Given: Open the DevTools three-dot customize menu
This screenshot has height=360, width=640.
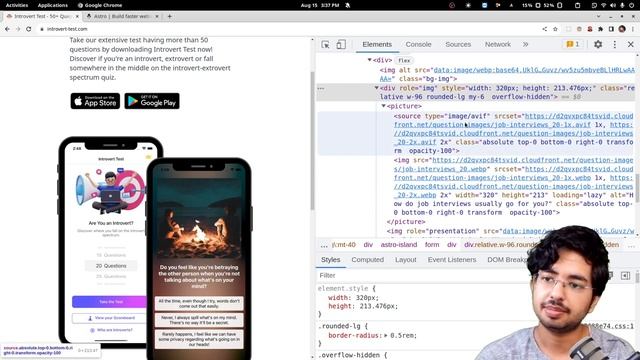Looking at the screenshot, I should click(x=615, y=44).
